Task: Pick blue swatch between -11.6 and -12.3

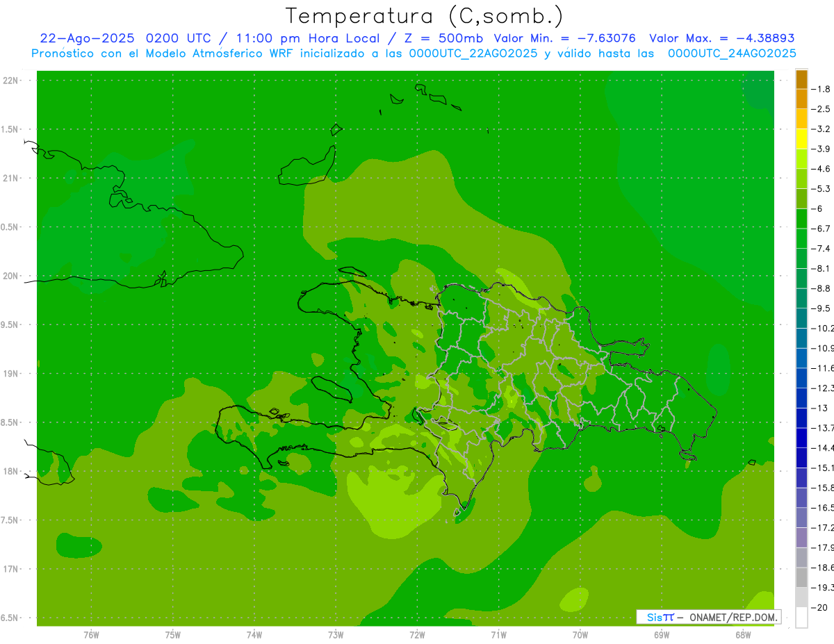Action: 801,378
